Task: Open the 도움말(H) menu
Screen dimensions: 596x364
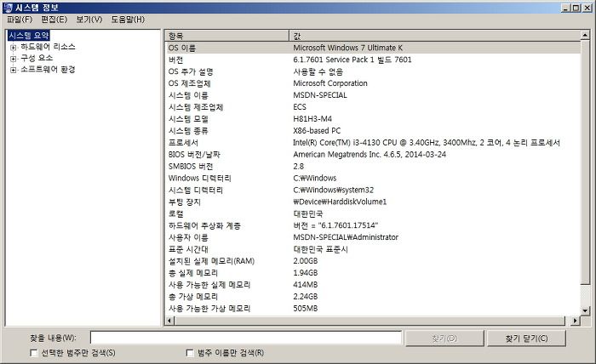Action: click(128, 20)
